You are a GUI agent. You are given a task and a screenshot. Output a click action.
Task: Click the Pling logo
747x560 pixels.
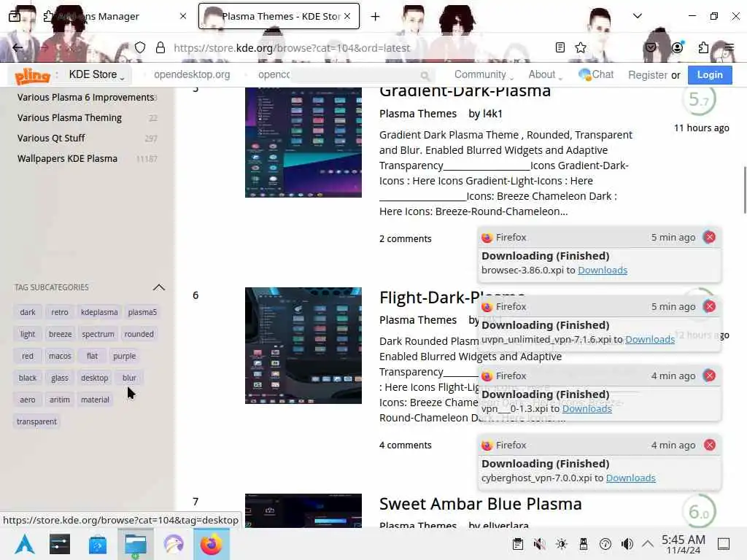[x=32, y=75]
